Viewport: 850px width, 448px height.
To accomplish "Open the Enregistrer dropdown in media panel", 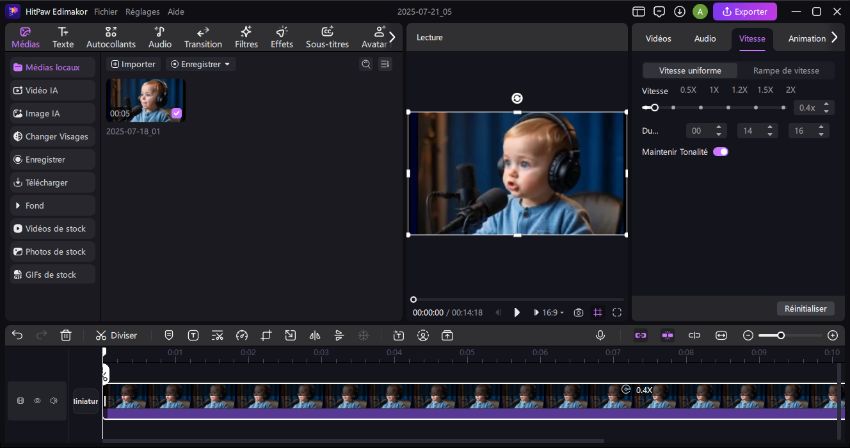I will pos(201,64).
